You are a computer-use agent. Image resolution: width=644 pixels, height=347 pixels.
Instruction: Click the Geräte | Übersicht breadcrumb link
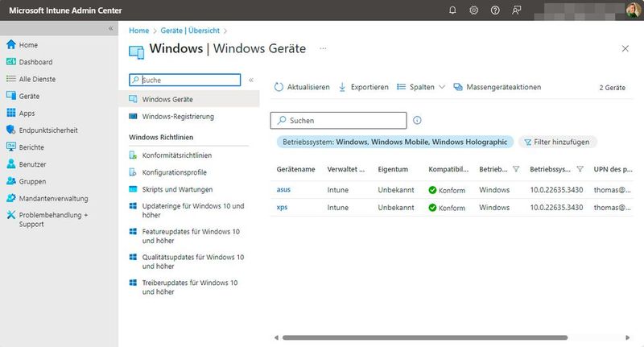(x=190, y=31)
